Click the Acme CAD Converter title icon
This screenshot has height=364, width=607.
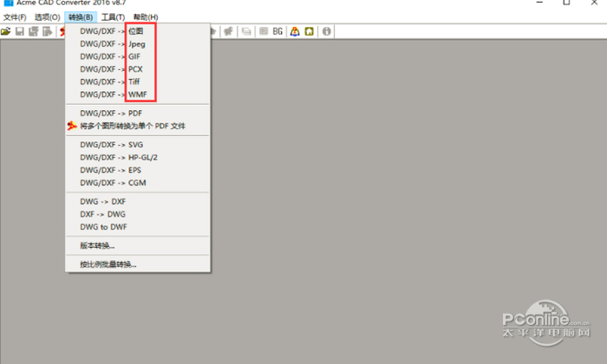point(8,3)
